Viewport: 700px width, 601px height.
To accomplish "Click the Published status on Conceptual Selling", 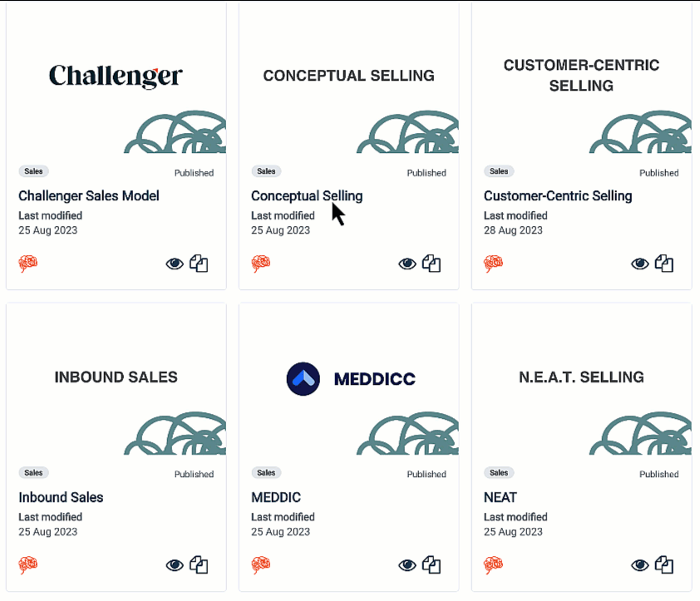I will [x=426, y=173].
